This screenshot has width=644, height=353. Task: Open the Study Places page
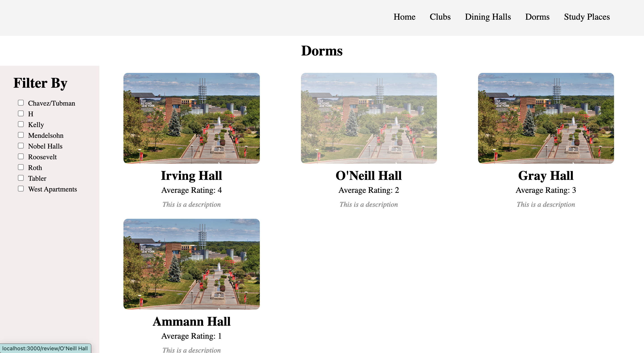[x=587, y=17]
